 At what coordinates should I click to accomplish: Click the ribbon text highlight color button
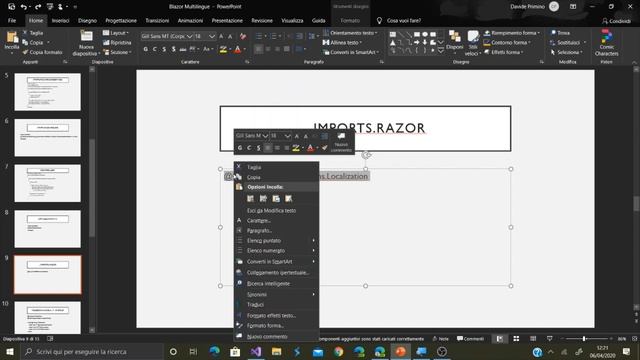[x=223, y=49]
